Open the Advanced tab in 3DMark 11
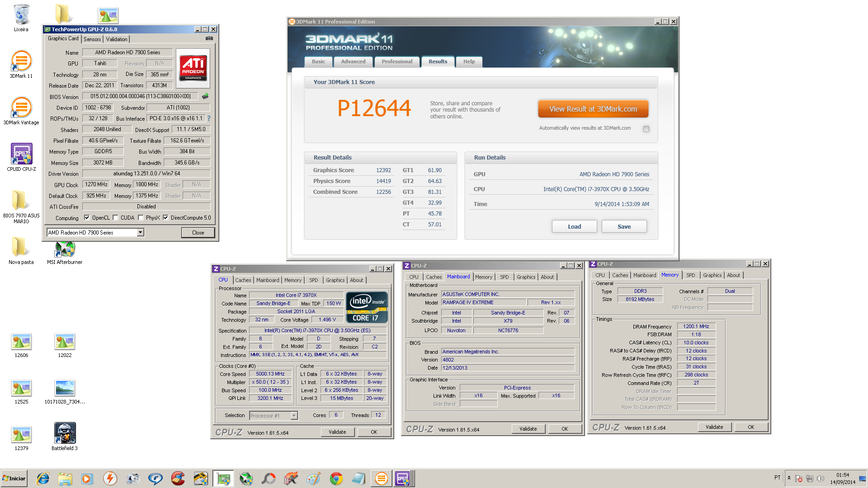 point(353,61)
